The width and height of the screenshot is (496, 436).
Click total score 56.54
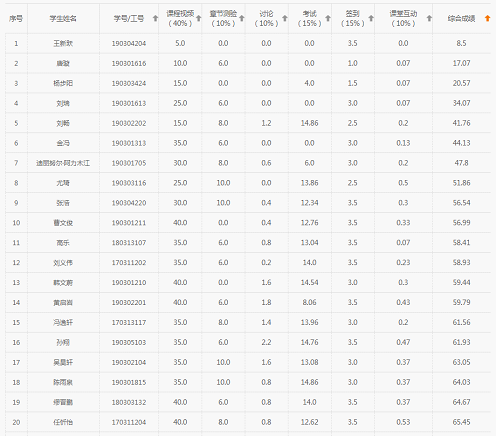click(461, 203)
